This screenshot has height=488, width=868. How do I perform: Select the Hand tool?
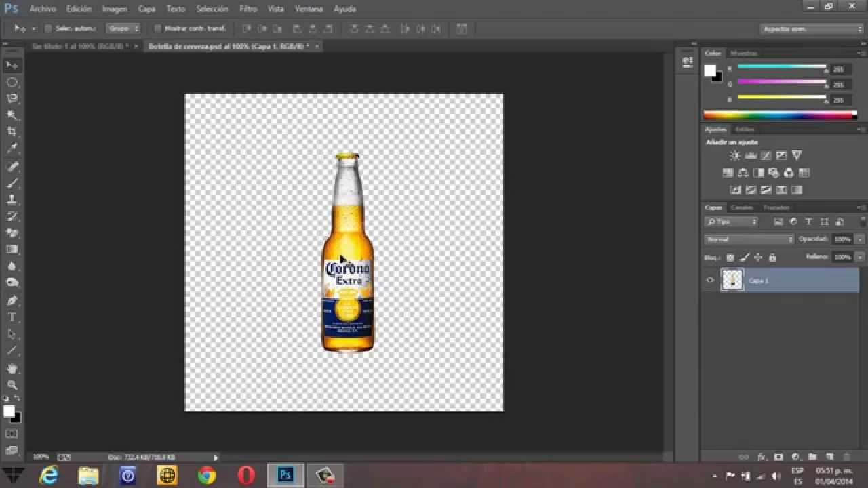12,369
